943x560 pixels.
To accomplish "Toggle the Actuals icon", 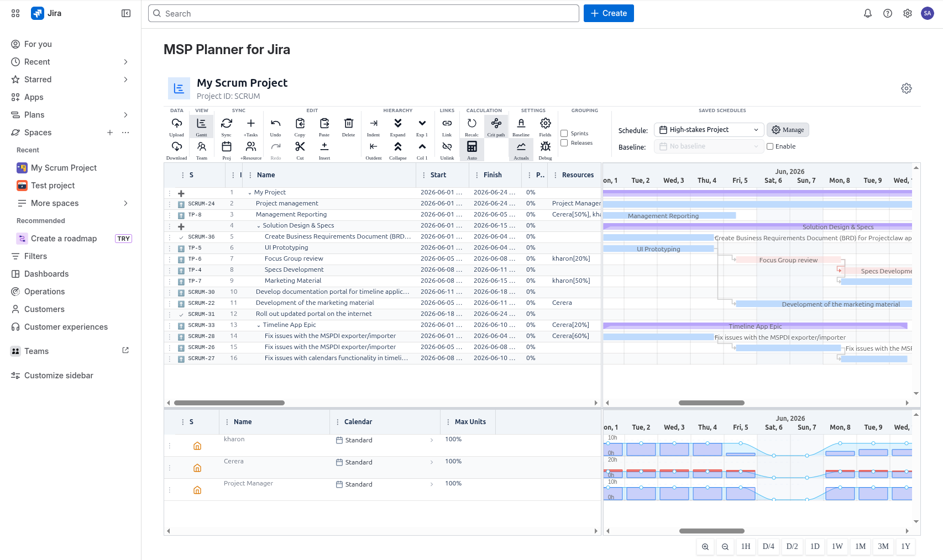I will point(521,150).
